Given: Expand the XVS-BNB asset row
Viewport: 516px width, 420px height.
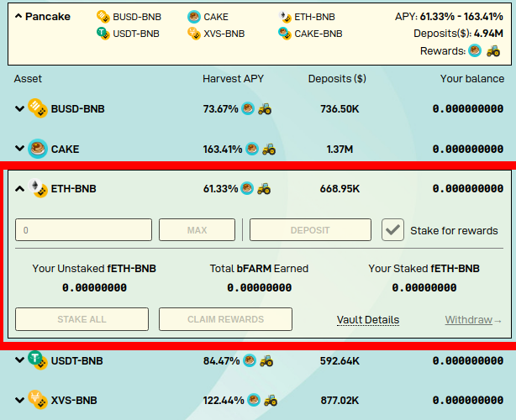Looking at the screenshot, I should 19,401.
